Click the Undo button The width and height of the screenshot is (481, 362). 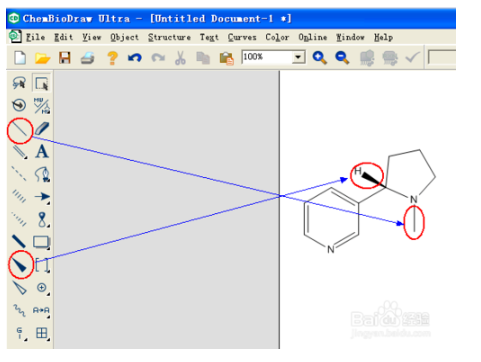[135, 58]
